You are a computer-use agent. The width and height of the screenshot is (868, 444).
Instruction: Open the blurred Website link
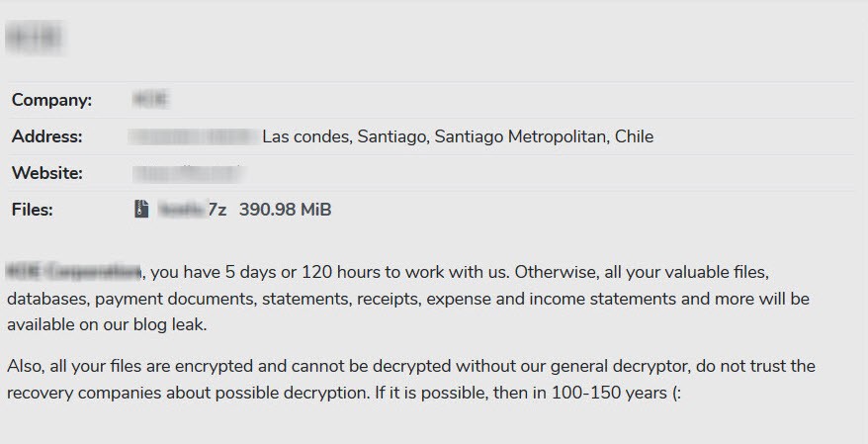coord(188,173)
